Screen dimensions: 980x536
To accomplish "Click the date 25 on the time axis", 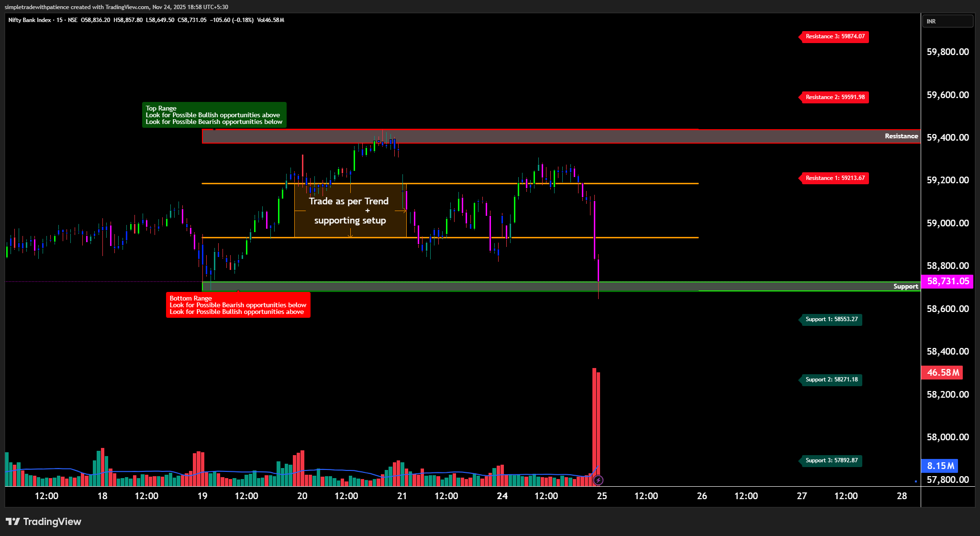I will (x=602, y=496).
